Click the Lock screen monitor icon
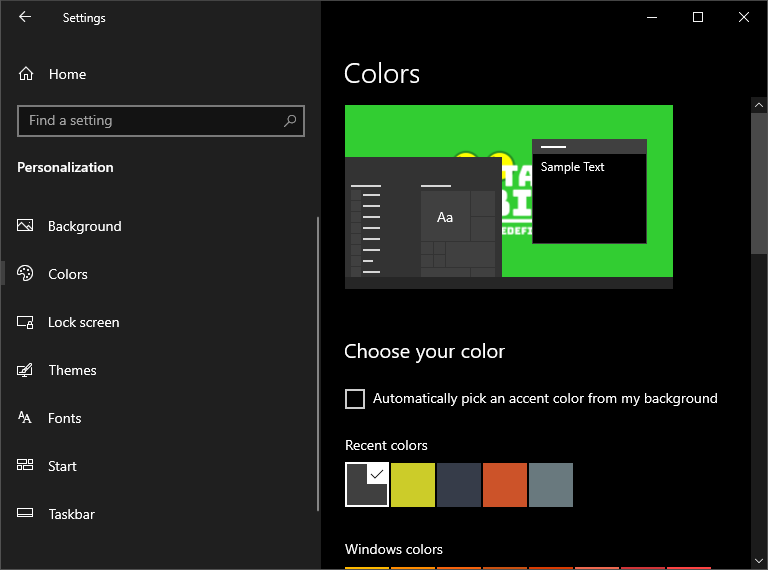Screen dimensions: 768x570 click(26, 322)
